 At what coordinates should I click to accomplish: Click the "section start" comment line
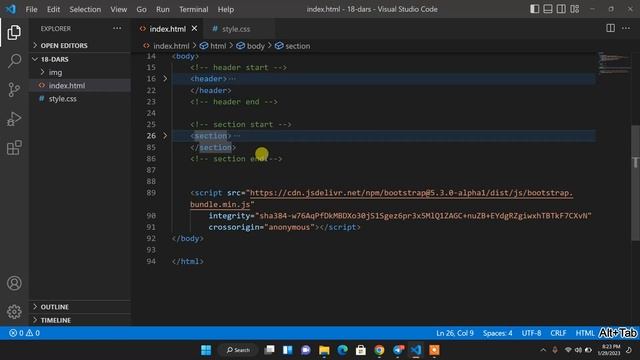(240, 124)
